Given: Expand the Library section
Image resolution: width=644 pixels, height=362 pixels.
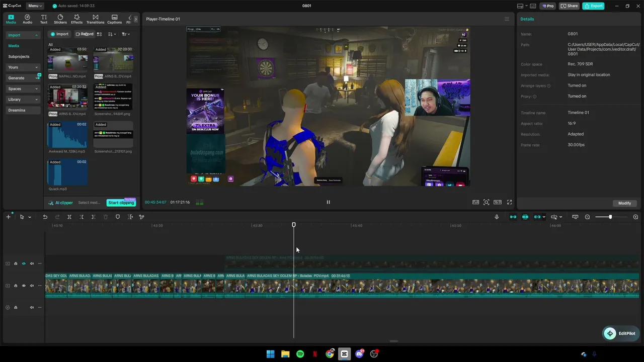Looking at the screenshot, I should [x=23, y=100].
